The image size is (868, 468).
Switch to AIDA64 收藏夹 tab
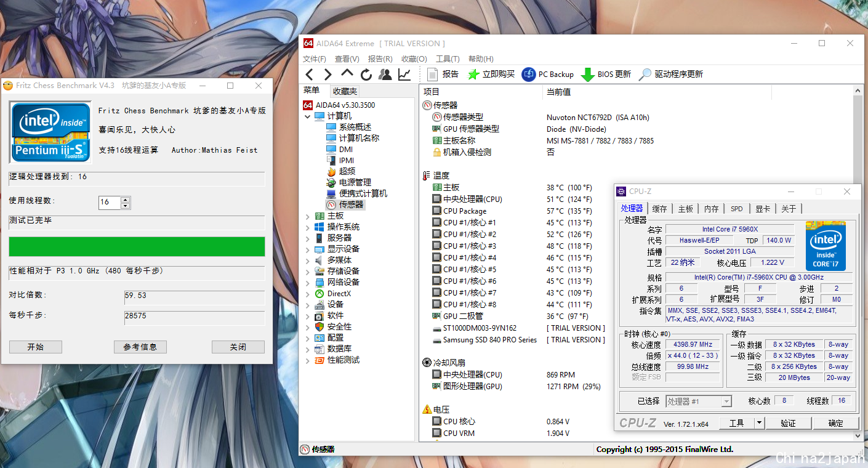(x=345, y=91)
